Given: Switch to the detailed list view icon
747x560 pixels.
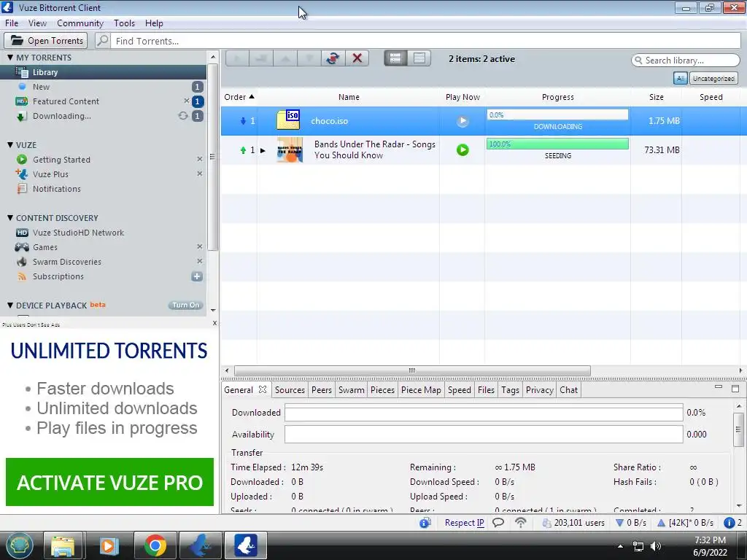Looking at the screenshot, I should tap(395, 58).
